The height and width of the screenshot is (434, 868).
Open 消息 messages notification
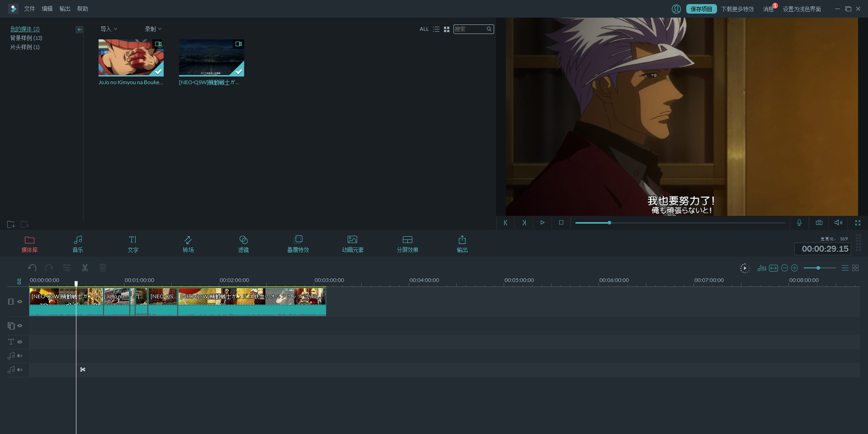[769, 9]
